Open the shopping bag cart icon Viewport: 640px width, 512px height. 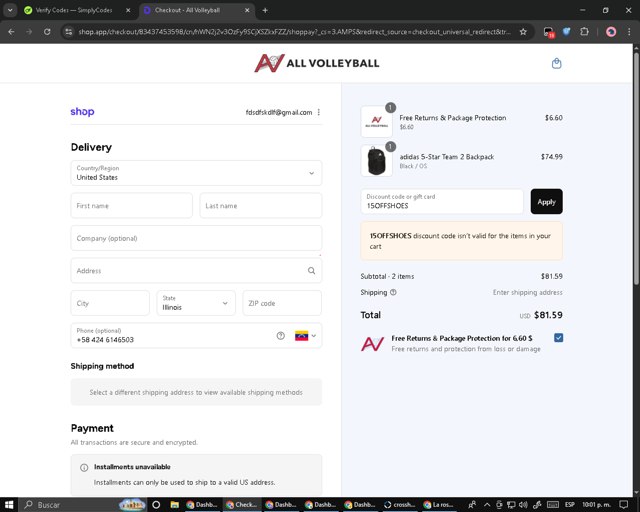click(x=556, y=63)
